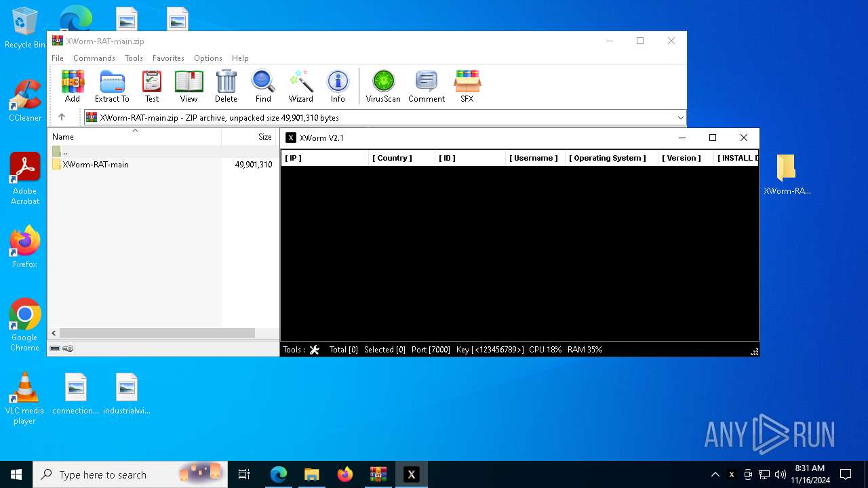868x488 pixels.
Task: Open the Help menu
Action: [240, 58]
